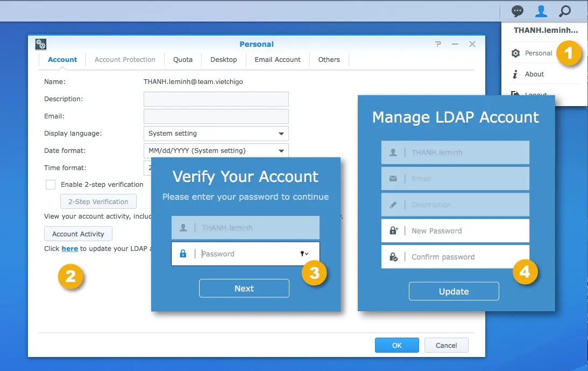The height and width of the screenshot is (371, 588).
Task: Click the password key reveal icon
Action: click(304, 254)
